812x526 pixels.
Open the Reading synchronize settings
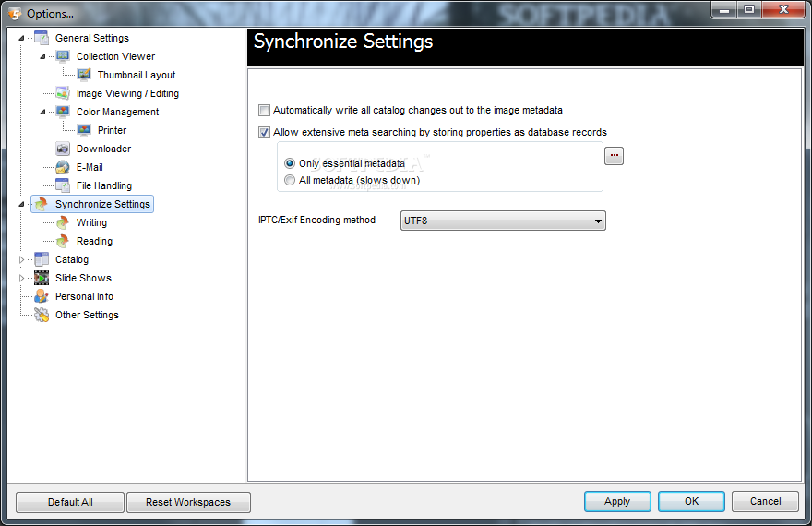tap(94, 241)
